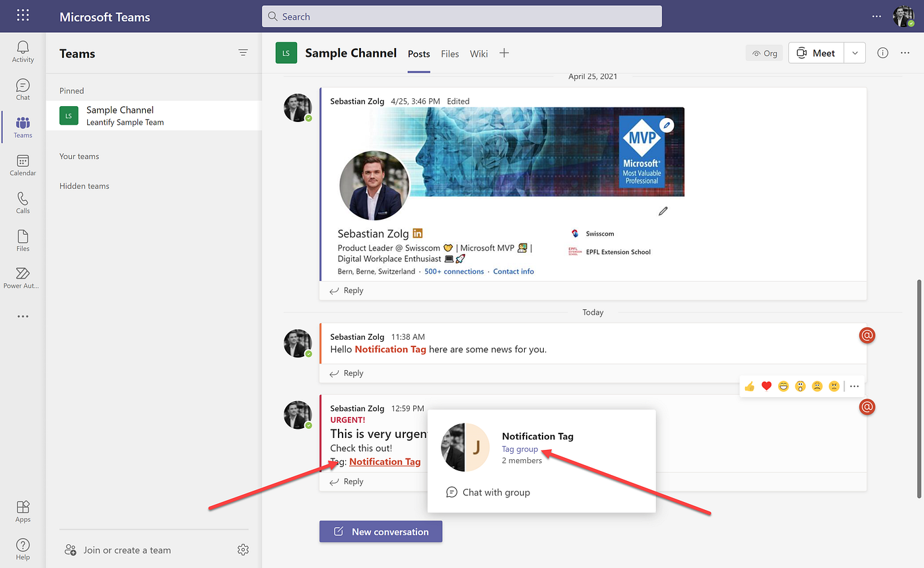The image size is (924, 568).
Task: Reply to the 4/25 LinkedIn post
Action: point(346,290)
